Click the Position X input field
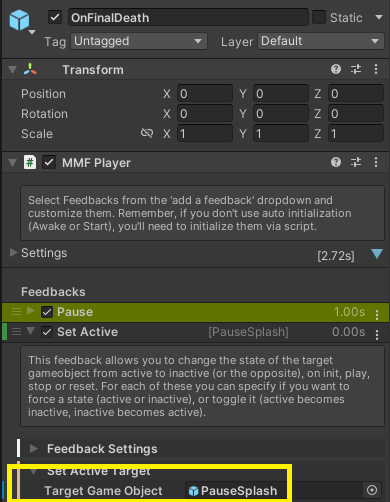The image size is (390, 502). (x=205, y=93)
